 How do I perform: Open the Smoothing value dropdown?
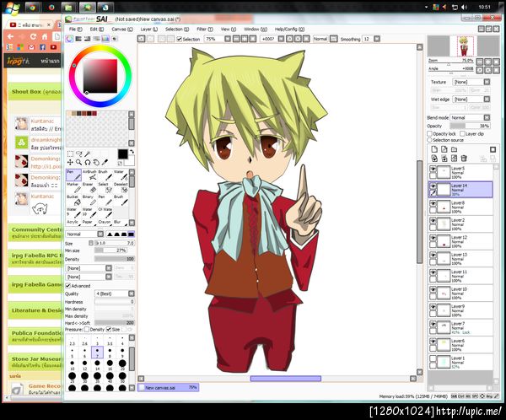(x=377, y=39)
